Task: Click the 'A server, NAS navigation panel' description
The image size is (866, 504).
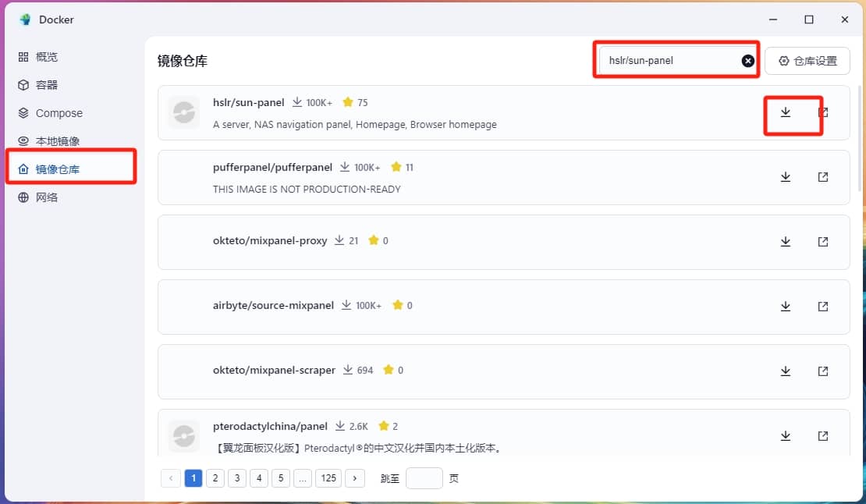Action: [354, 125]
